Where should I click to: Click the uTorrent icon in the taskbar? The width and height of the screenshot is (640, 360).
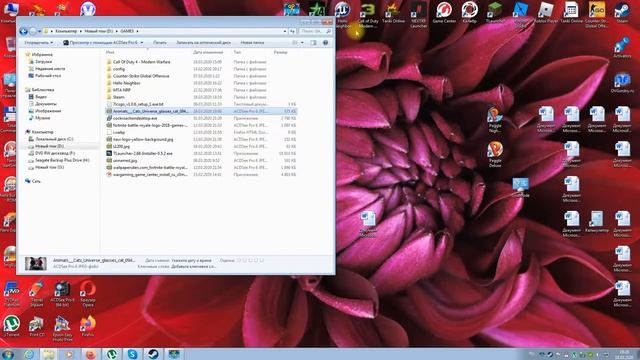[111, 354]
